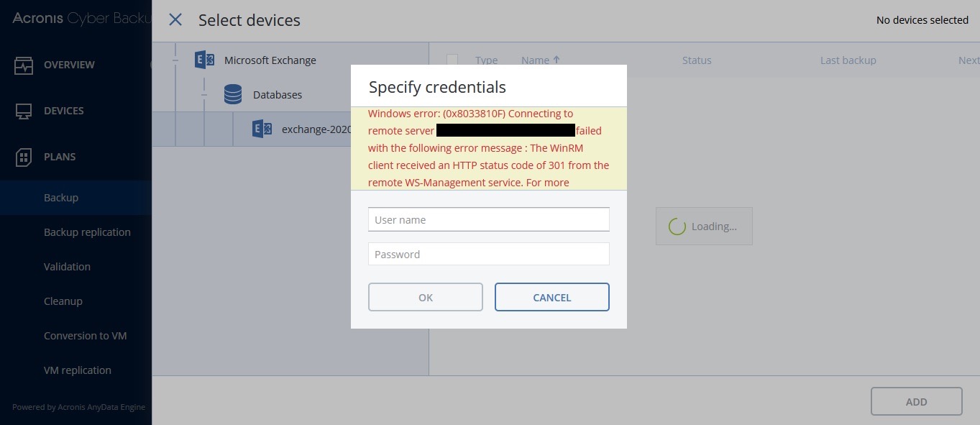980x425 pixels.
Task: Click the OK button in dialog
Action: (426, 297)
